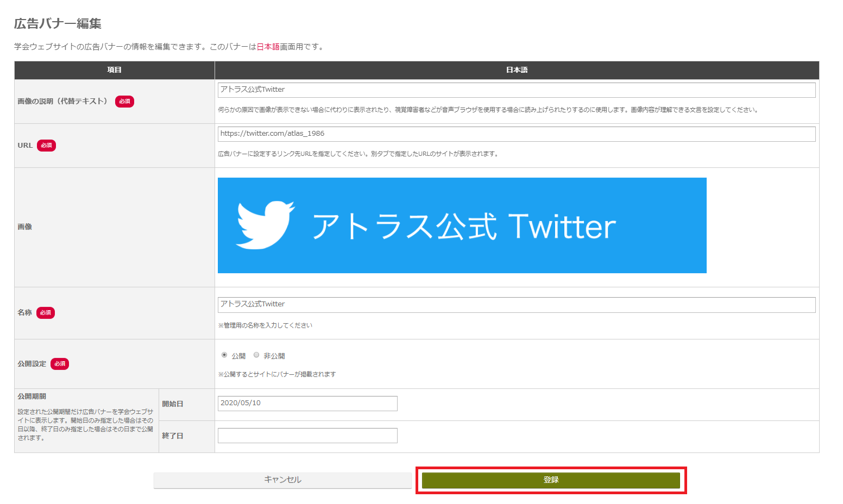The width and height of the screenshot is (843, 504).
Task: Click the 必須 badge next to 名称
Action: pos(46,313)
